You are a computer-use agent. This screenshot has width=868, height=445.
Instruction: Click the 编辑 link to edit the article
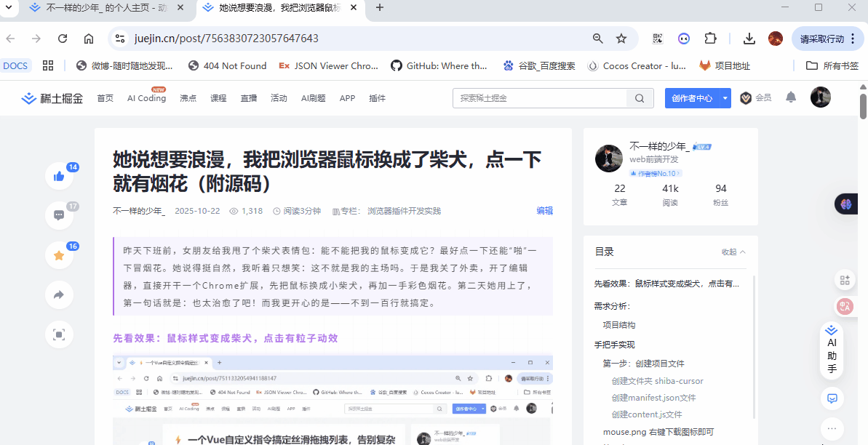[544, 210]
